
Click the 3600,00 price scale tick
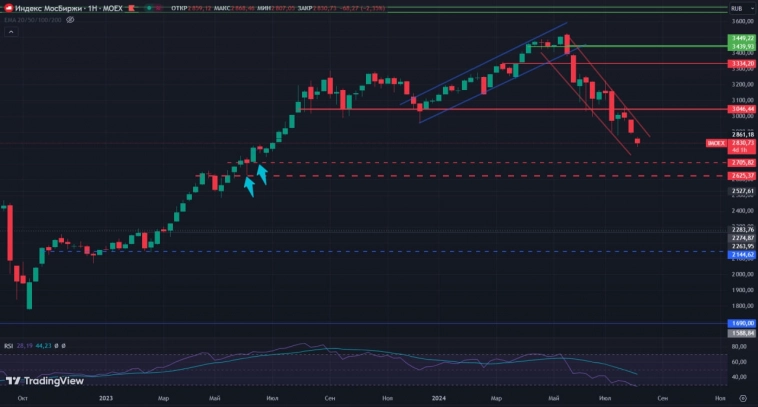click(x=743, y=22)
